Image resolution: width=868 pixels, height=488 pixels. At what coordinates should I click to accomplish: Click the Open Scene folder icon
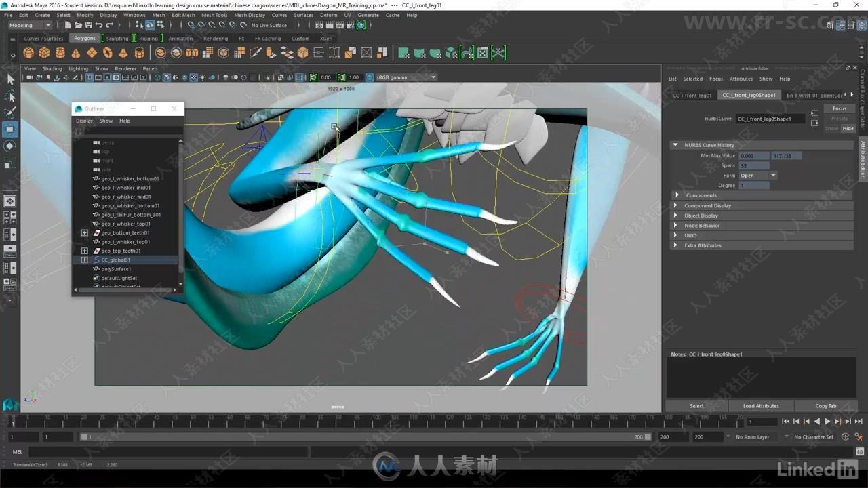[79, 25]
